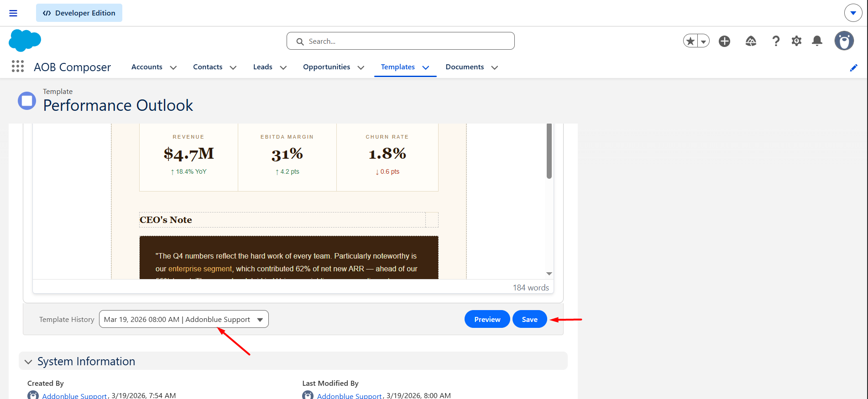Expand the Leads tab chevron
868x399 pixels.
(x=283, y=67)
